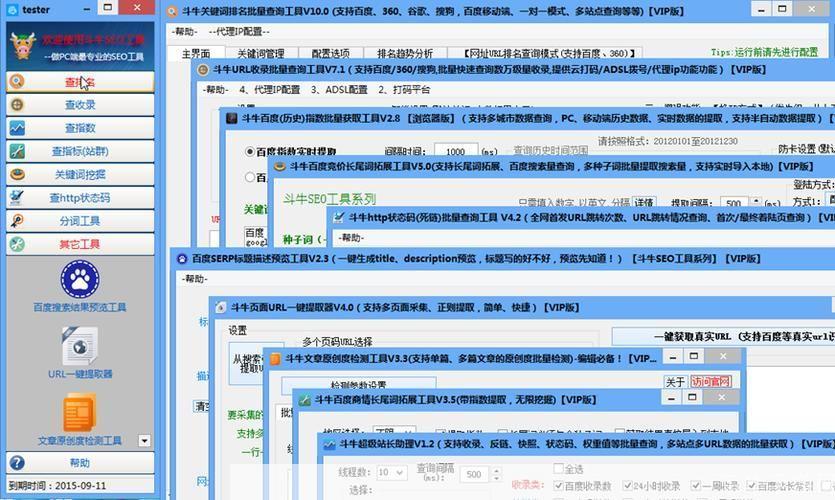
Task: Check the 全选 checkbox in 超级站长助理
Action: click(558, 469)
